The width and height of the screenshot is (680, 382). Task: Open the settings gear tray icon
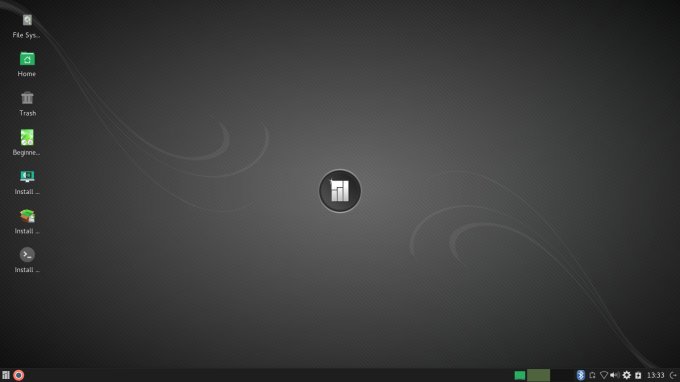[x=627, y=375]
